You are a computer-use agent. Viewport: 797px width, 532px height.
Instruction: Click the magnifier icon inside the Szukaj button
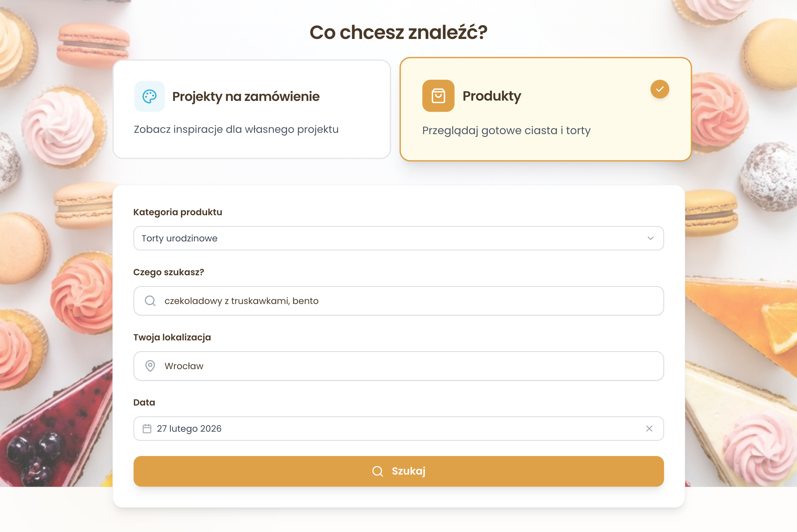pos(377,471)
